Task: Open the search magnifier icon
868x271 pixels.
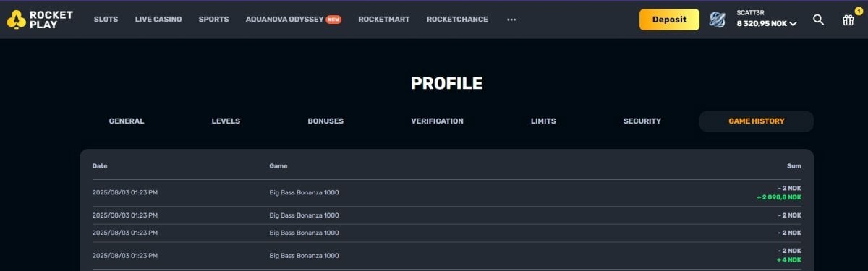Action: coord(818,20)
